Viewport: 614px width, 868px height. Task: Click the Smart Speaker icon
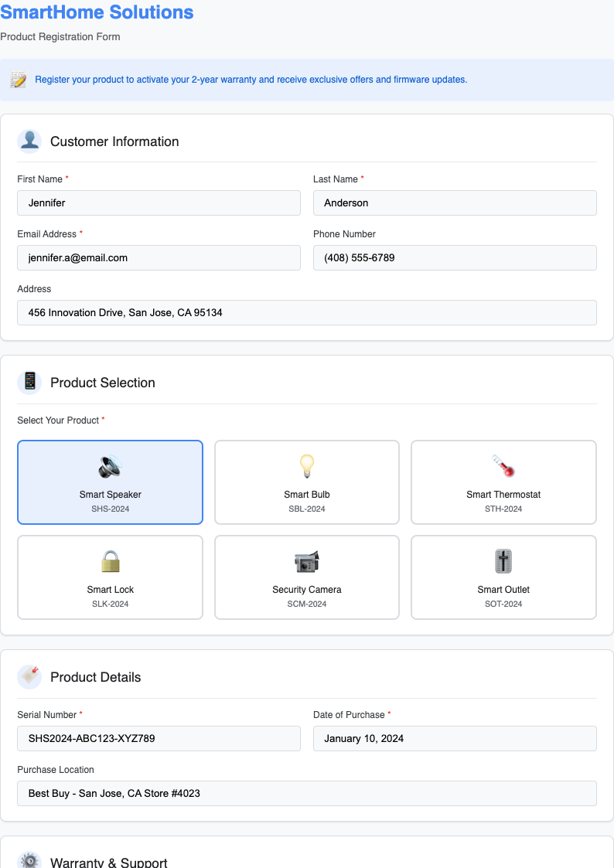[110, 466]
